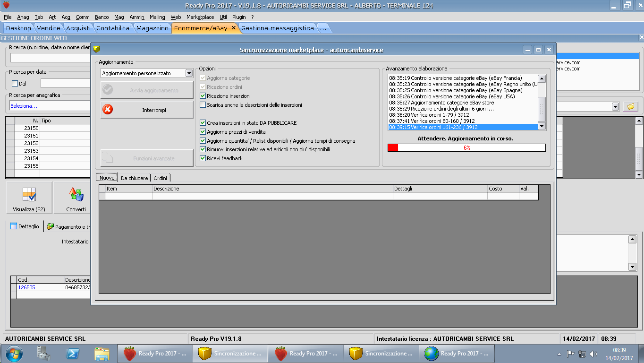Switch to the Contabilita' tab
The width and height of the screenshot is (644, 363).
pos(114,28)
